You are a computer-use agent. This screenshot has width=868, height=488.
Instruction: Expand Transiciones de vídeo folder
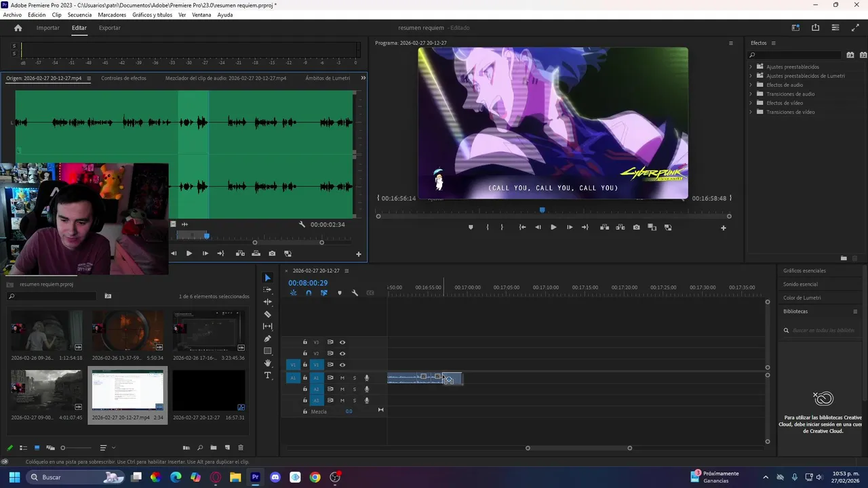751,112
